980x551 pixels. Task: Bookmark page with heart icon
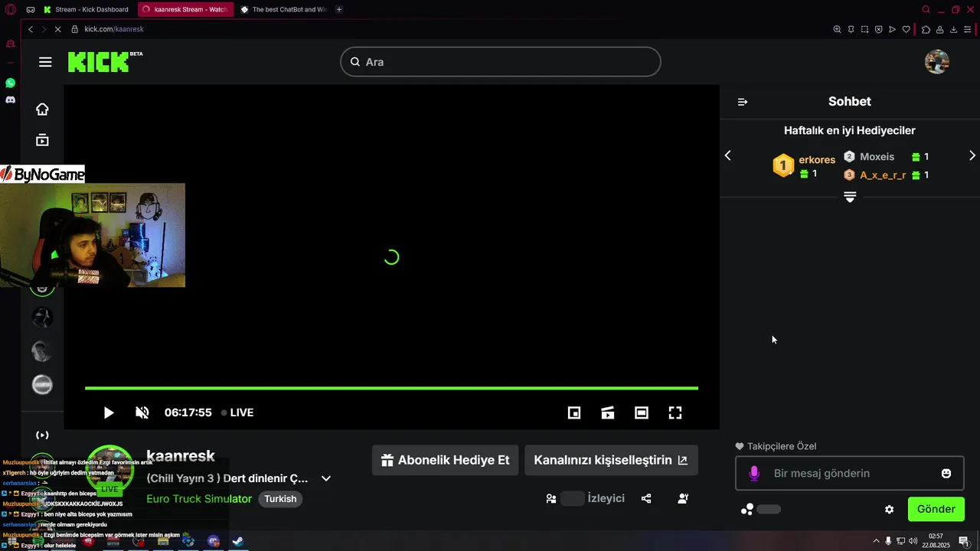(x=906, y=29)
